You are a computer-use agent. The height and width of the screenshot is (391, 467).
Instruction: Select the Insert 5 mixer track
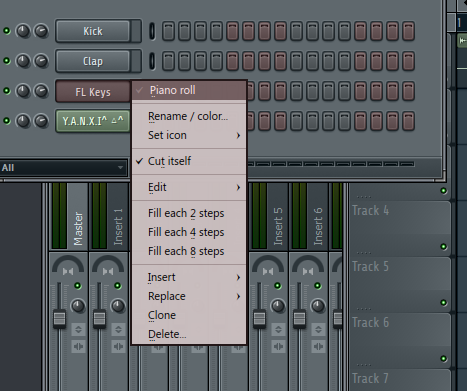[x=278, y=227]
